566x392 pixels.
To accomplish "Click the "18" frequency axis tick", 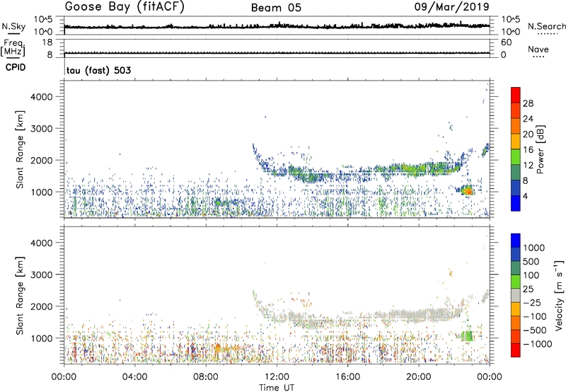I will point(47,42).
